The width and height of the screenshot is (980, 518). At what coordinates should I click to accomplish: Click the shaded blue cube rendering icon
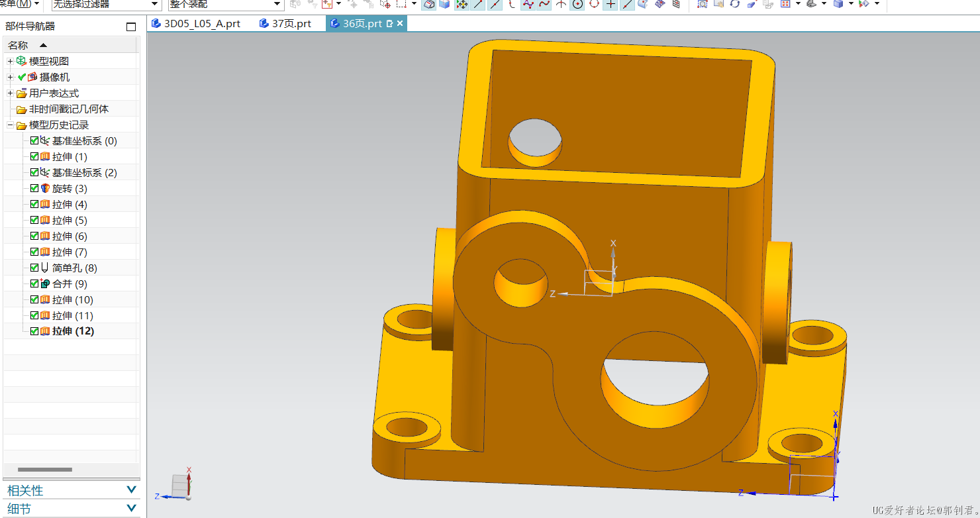[838, 3]
